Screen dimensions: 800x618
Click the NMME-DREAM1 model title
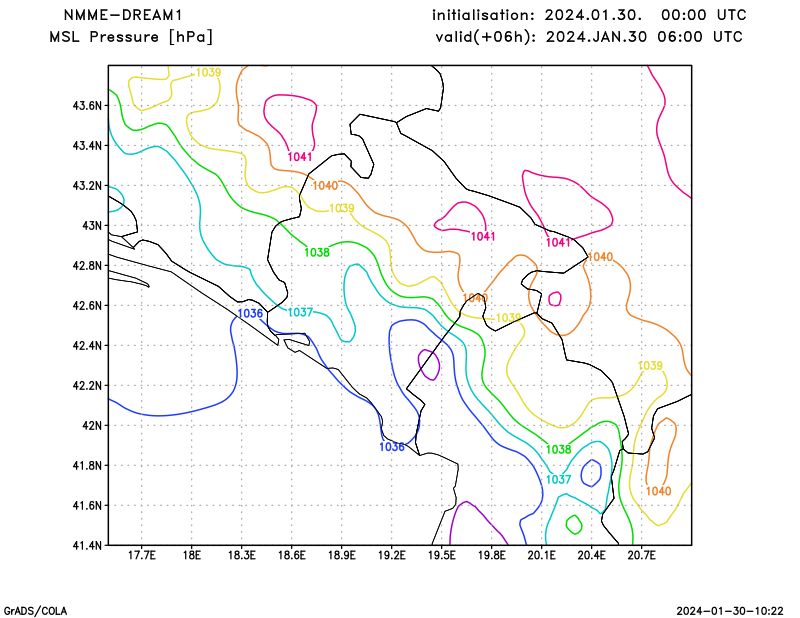tap(122, 15)
